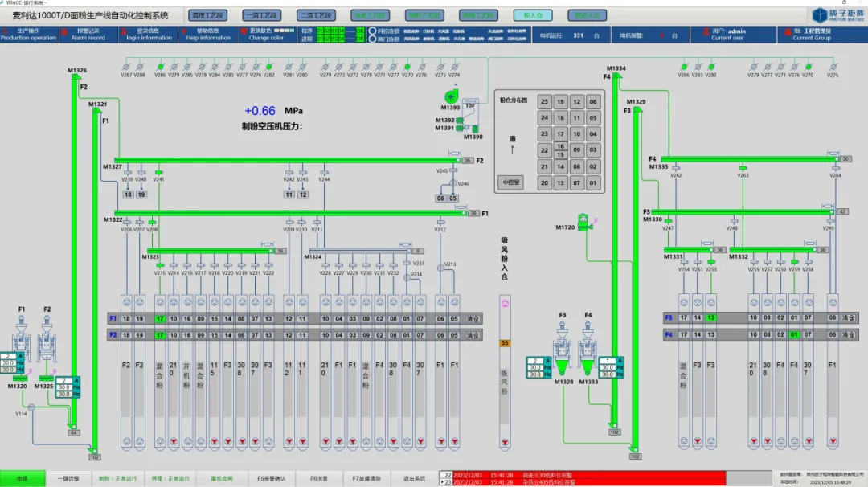868x487 pixels.
Task: Click the M1392 motor indicator
Action: pos(460,120)
